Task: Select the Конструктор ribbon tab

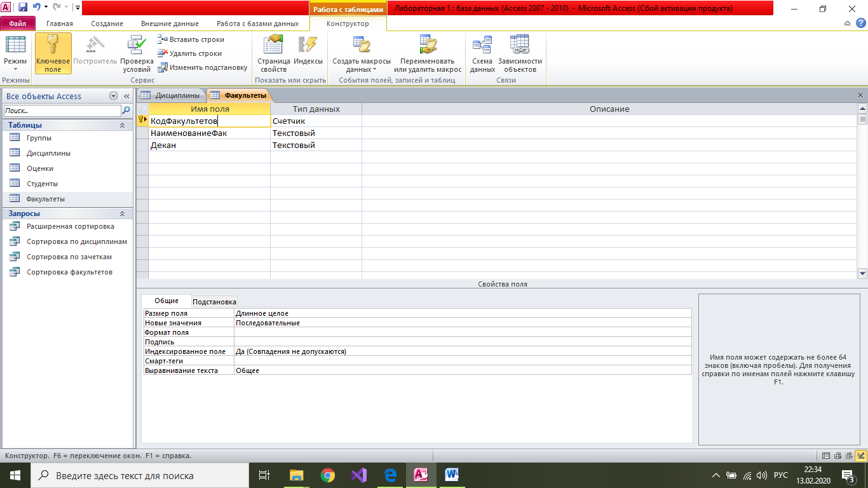Action: [x=348, y=24]
